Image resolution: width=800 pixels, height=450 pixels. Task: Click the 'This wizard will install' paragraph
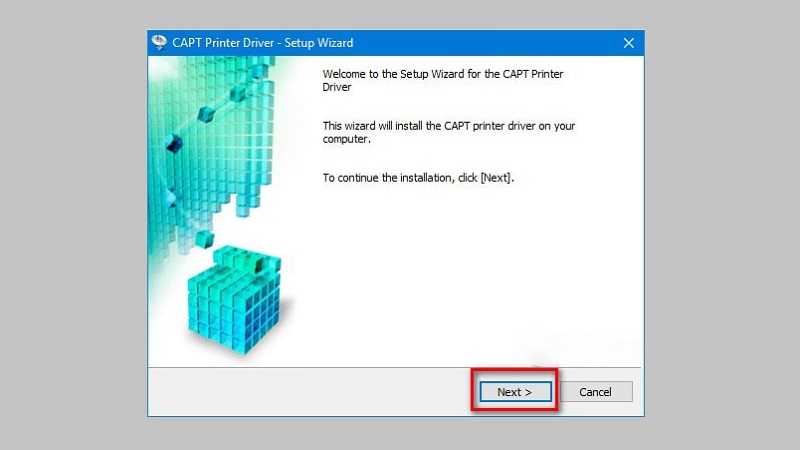448,132
